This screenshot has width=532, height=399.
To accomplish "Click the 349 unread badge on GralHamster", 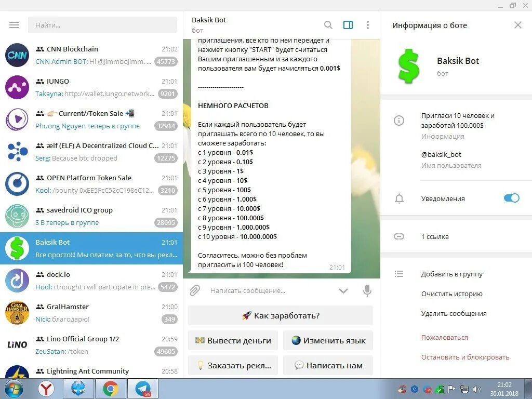I will click(169, 319).
